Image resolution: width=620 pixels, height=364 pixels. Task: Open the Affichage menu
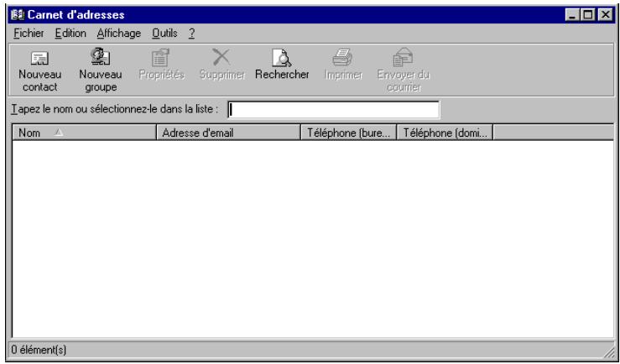pos(118,34)
